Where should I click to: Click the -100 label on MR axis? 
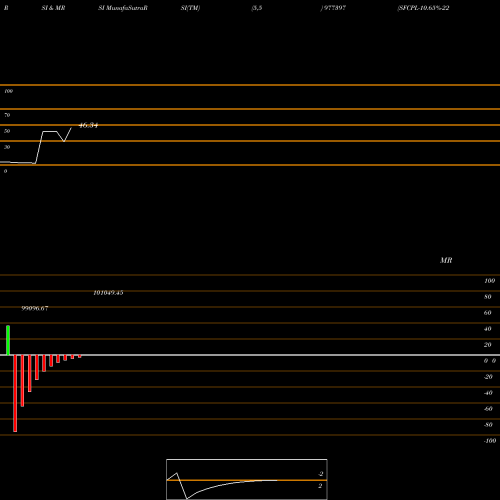coord(490,441)
